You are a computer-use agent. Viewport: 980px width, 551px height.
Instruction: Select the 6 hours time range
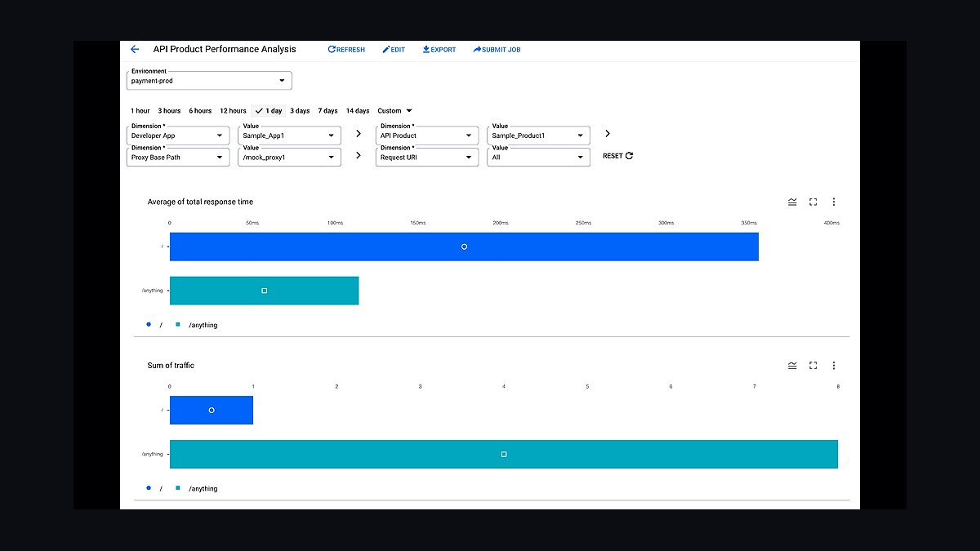pos(200,111)
